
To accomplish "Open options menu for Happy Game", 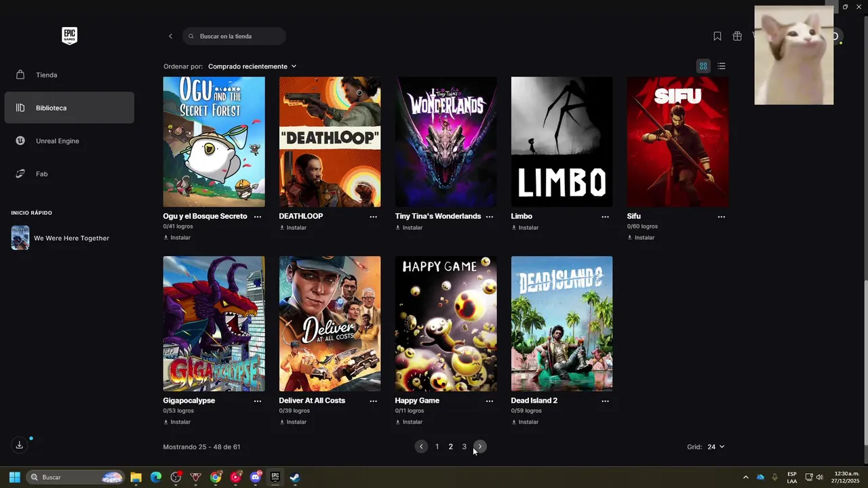I will [x=490, y=401].
